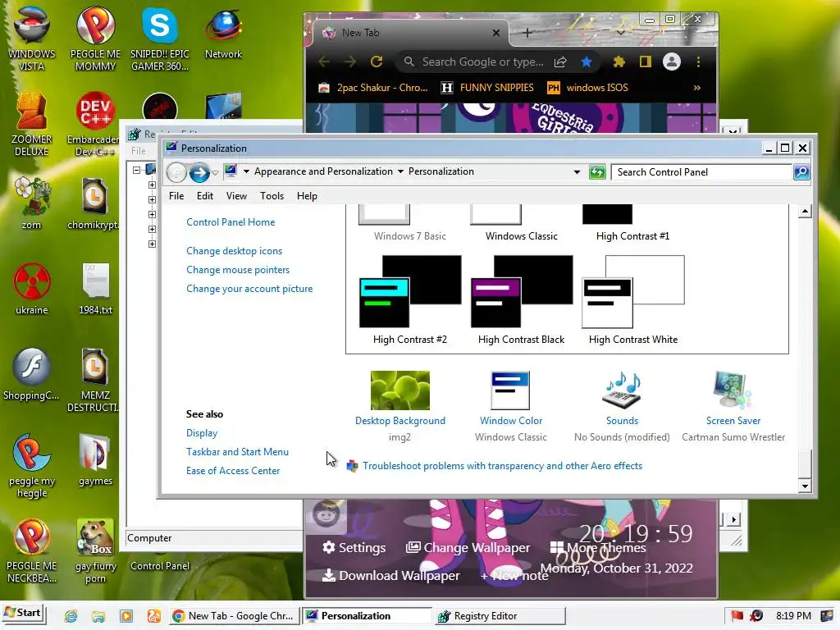Select the Network desktop icon
The height and width of the screenshot is (630, 840).
click(x=223, y=33)
